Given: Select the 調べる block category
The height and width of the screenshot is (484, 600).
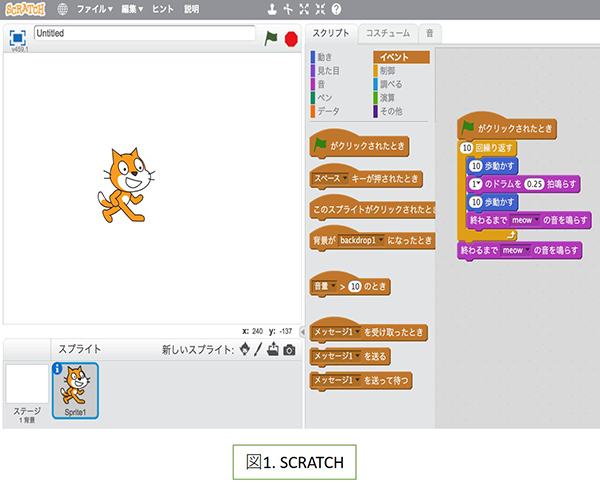Looking at the screenshot, I should pyautogui.click(x=390, y=84).
